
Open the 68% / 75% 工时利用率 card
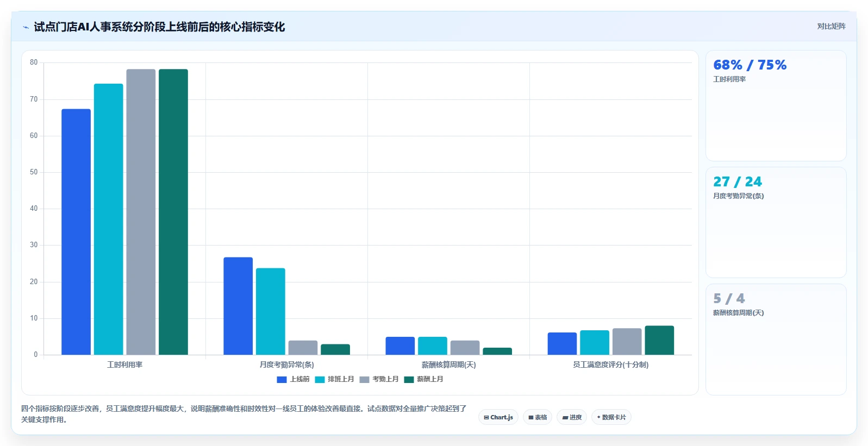coord(776,105)
